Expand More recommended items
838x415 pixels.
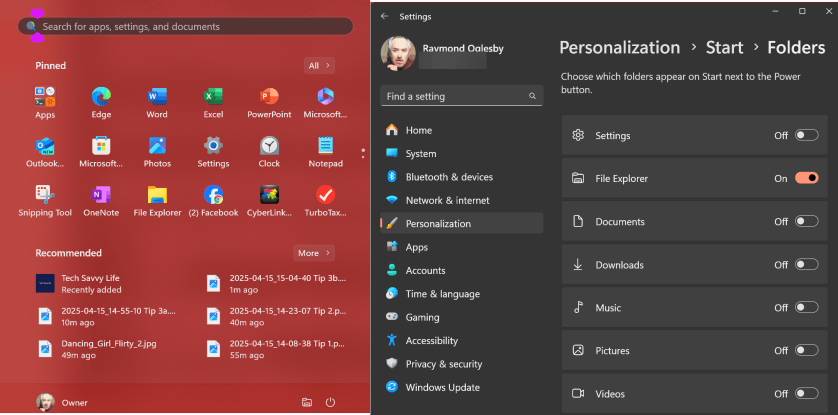coord(313,253)
